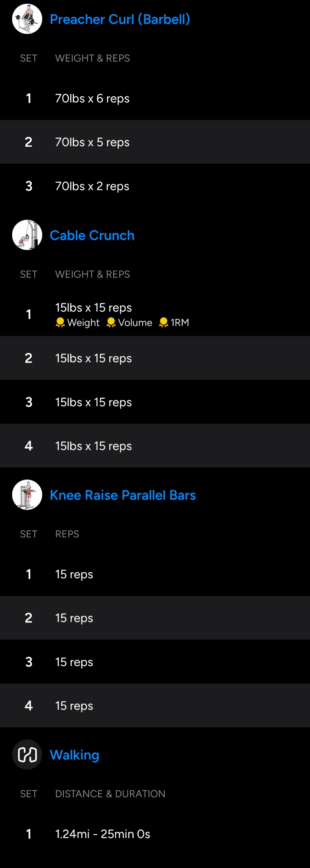Select Preacher Curl set 2, 70lbs x 5 reps
Screen dimensions: 310x868
[x=155, y=142]
